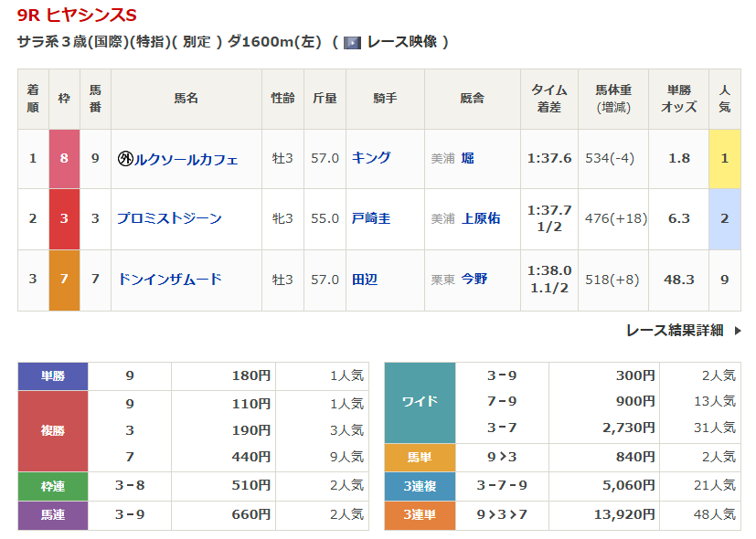Open horse page for ルクソールカフェ

point(186,159)
